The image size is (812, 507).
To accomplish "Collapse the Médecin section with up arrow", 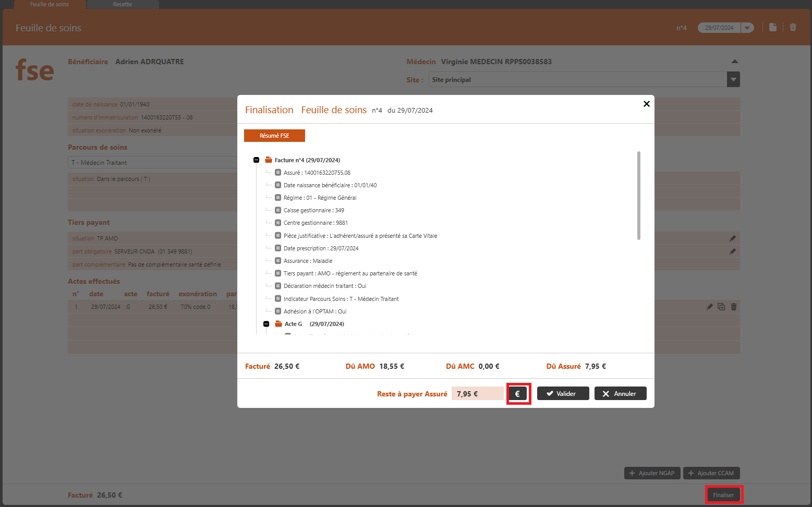I will coord(734,62).
